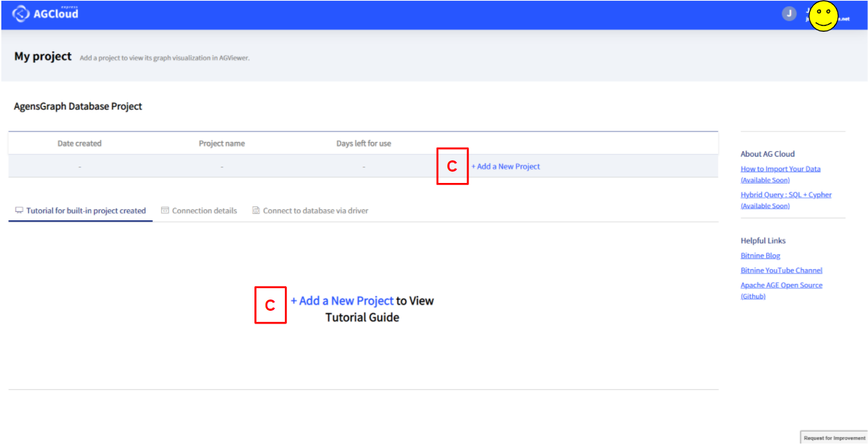Open Bitnine YouTube Channel link
868x445 pixels.
point(781,271)
